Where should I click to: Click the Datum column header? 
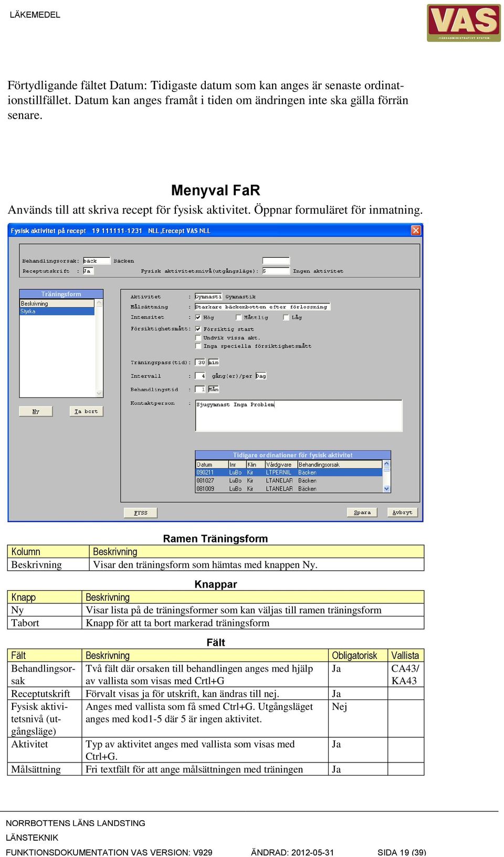point(212,465)
